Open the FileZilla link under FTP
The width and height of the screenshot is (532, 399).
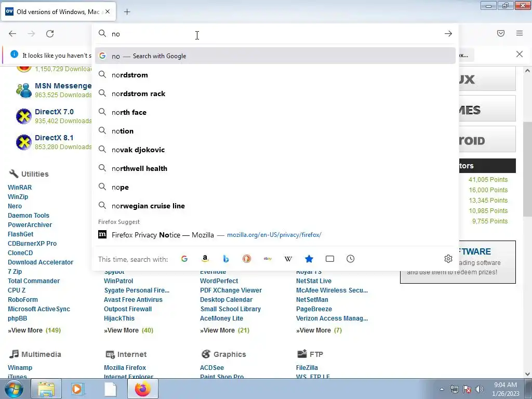307,367
